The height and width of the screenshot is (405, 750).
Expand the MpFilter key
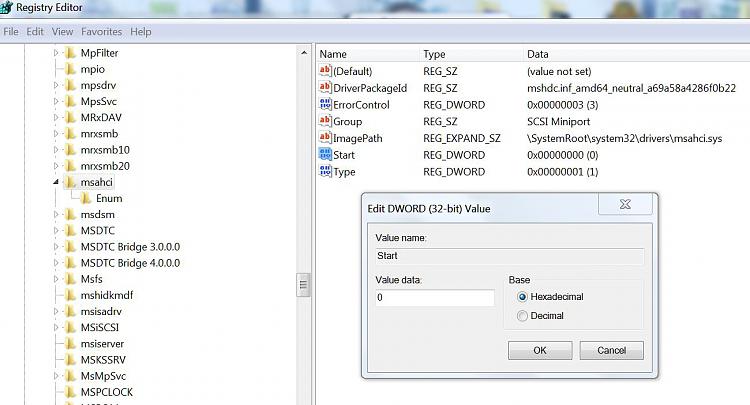pos(56,53)
